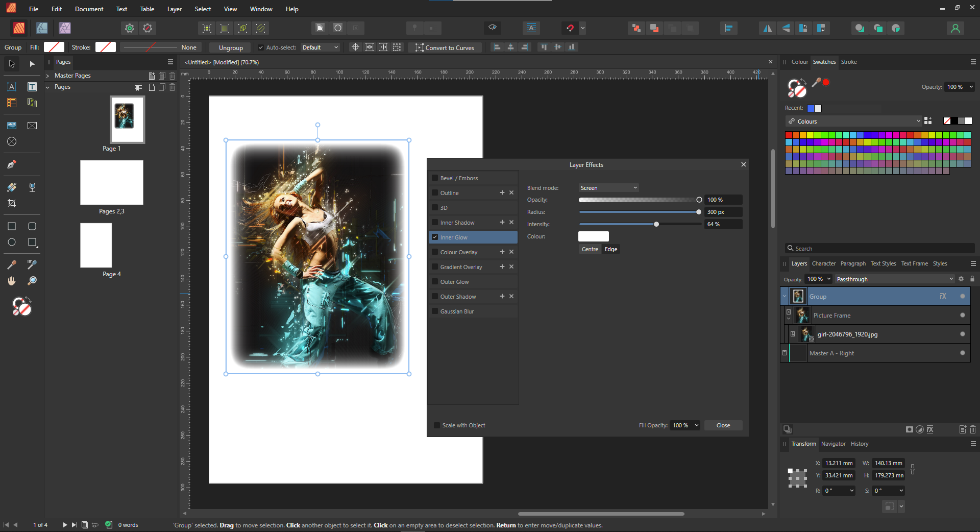Viewport: 980px width, 532px height.
Task: Select the Hand tool
Action: click(x=12, y=280)
